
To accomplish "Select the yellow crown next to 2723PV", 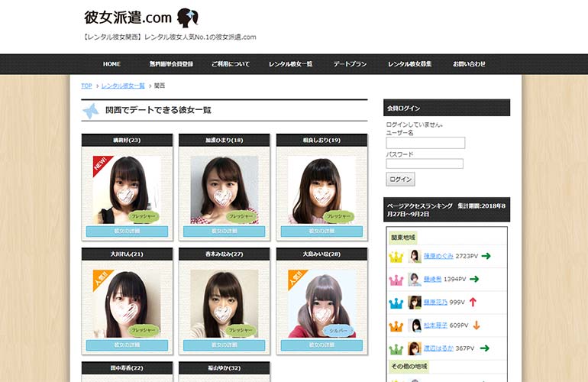I will 396,257.
